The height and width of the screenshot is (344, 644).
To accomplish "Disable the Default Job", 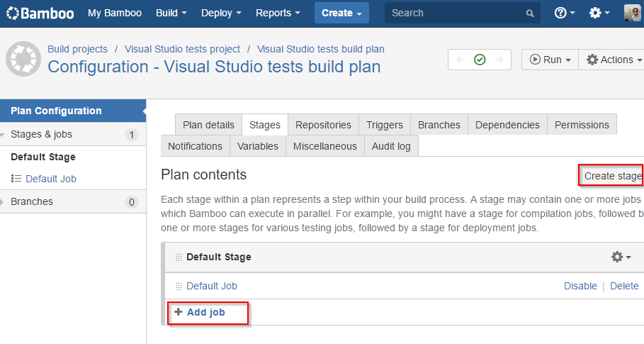I will pyautogui.click(x=580, y=286).
